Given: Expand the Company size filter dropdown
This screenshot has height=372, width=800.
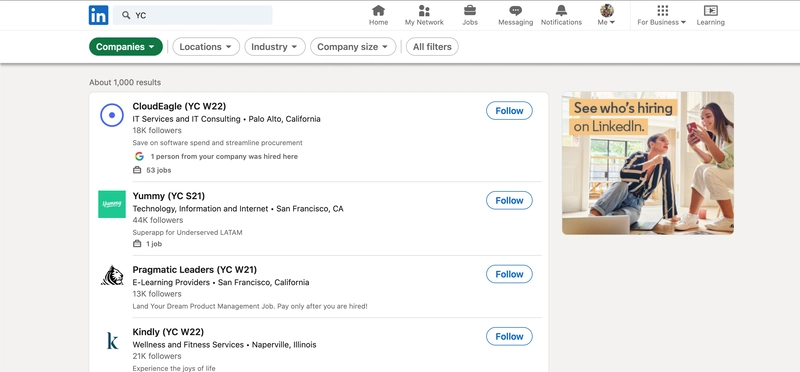Looking at the screenshot, I should click(x=353, y=46).
